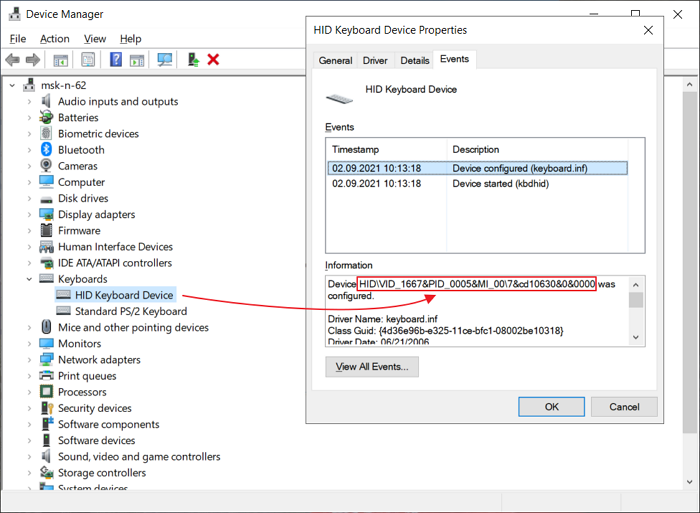The image size is (700, 513).
Task: Select Standard PS/2 Keyboard in tree
Action: coord(130,311)
